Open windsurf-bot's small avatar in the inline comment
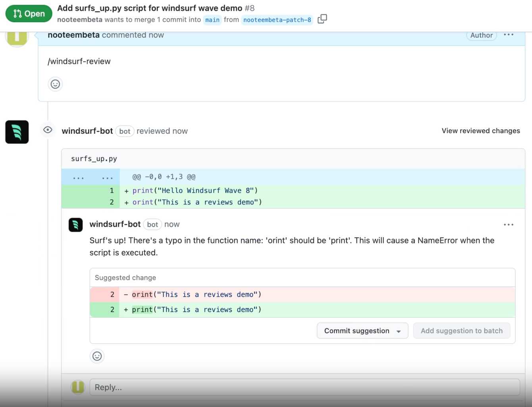 [76, 225]
